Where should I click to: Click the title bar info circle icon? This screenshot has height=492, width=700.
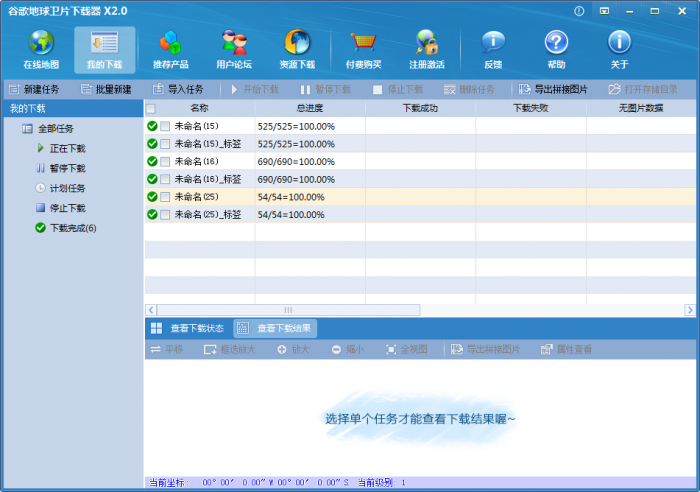coord(579,11)
